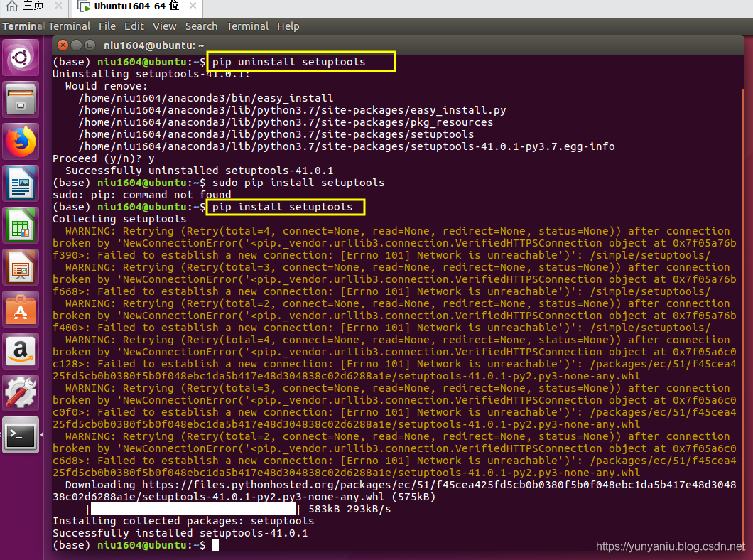Open the Amazon launcher in the dock

click(x=21, y=351)
